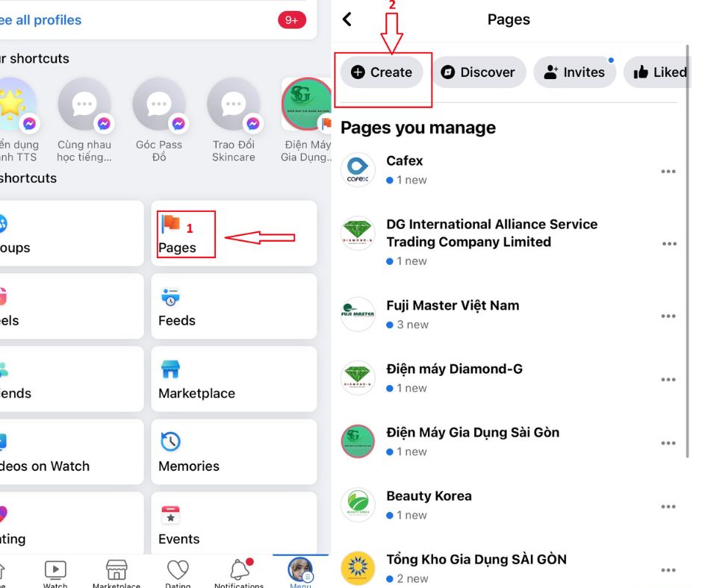
Task: Select the Menu tab with profile photo
Action: pos(300,572)
